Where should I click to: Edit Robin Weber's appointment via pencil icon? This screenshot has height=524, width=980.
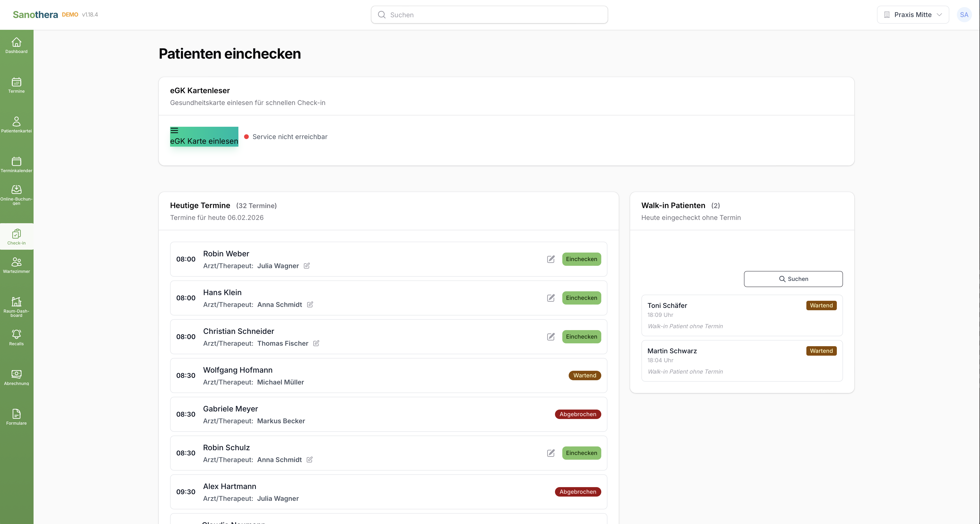point(551,259)
